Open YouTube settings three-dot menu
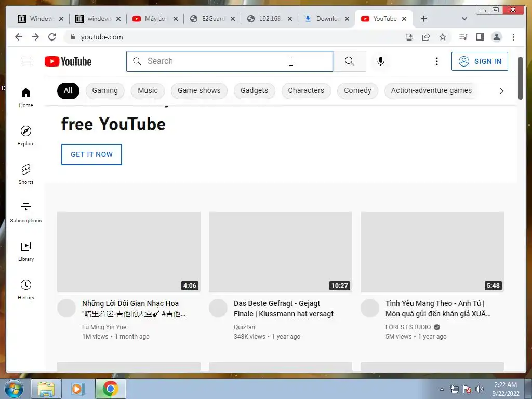The image size is (532, 399). coord(436,61)
